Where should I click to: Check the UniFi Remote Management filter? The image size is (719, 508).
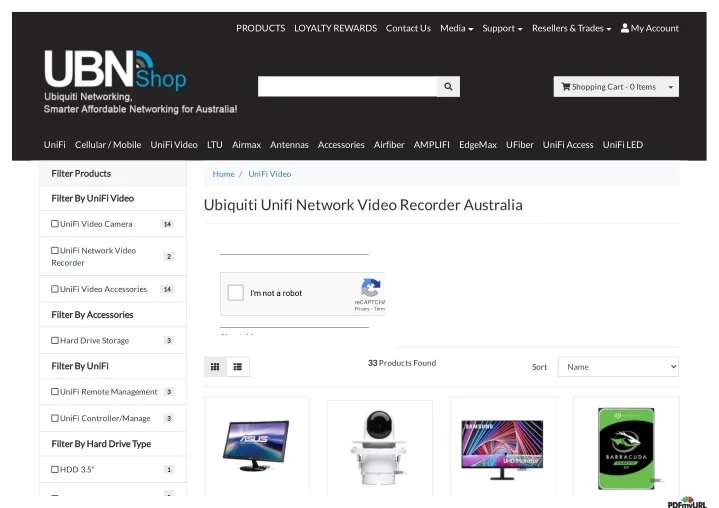point(55,392)
